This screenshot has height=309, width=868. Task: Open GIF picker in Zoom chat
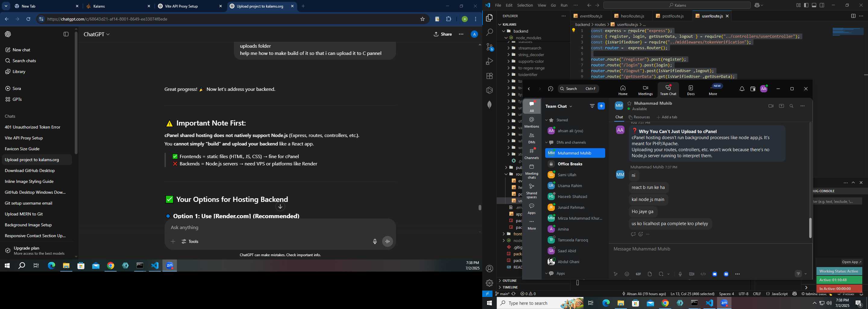pos(638,274)
